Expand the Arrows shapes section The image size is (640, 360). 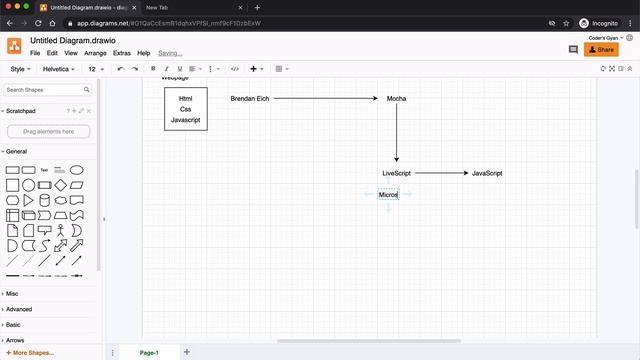pyautogui.click(x=15, y=340)
